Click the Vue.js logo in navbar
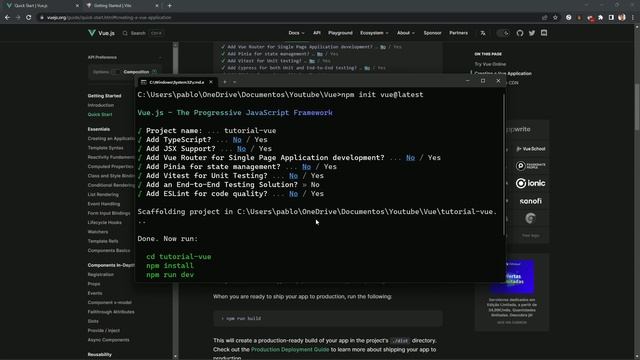The width and height of the screenshot is (640, 360). coord(101,33)
